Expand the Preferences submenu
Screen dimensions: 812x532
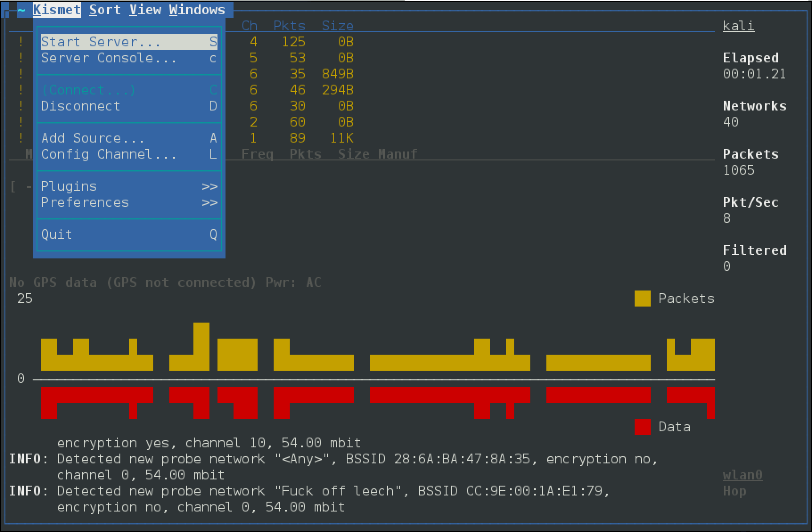coord(84,202)
